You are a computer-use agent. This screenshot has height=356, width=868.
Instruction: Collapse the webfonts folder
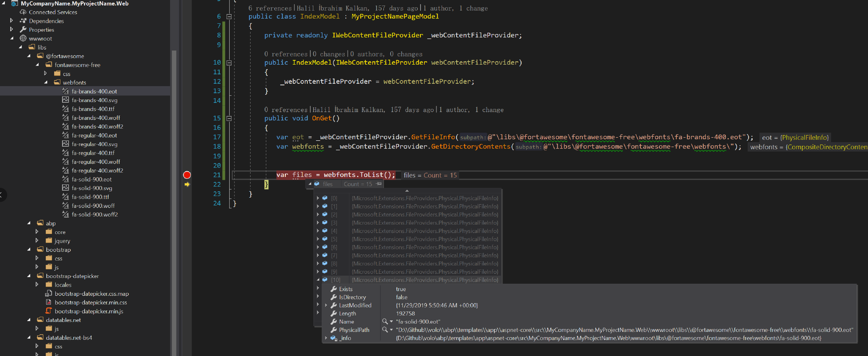click(46, 82)
